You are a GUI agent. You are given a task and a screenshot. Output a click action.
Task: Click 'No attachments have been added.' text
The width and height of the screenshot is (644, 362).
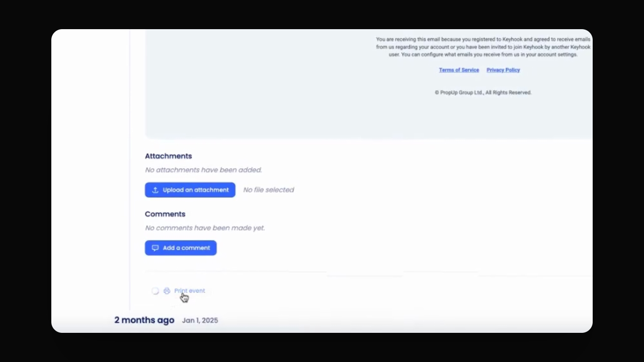pyautogui.click(x=203, y=170)
